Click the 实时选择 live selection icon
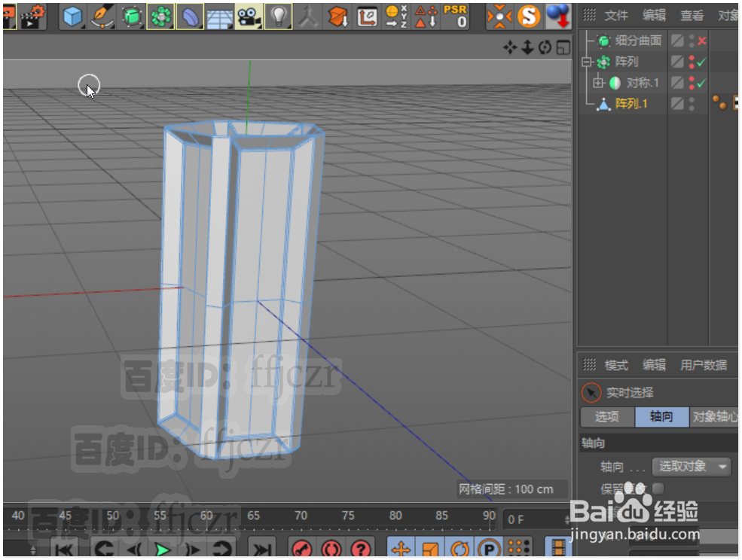The width and height of the screenshot is (742, 560). tap(591, 393)
